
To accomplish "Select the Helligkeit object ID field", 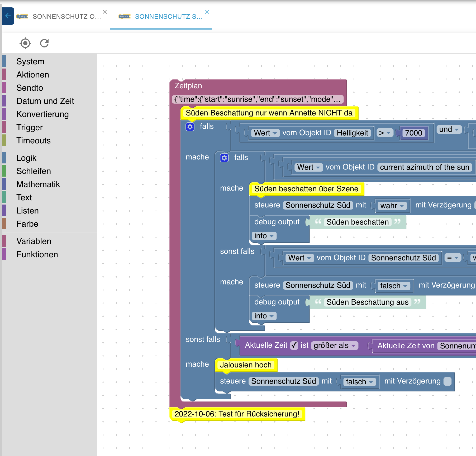I will click(x=352, y=133).
